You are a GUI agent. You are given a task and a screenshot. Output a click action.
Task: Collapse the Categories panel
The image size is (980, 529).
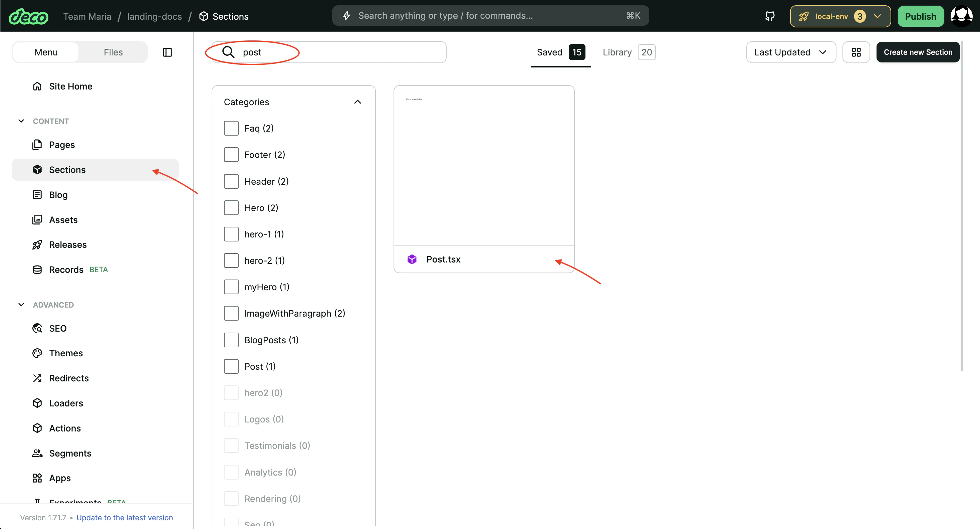(x=357, y=102)
